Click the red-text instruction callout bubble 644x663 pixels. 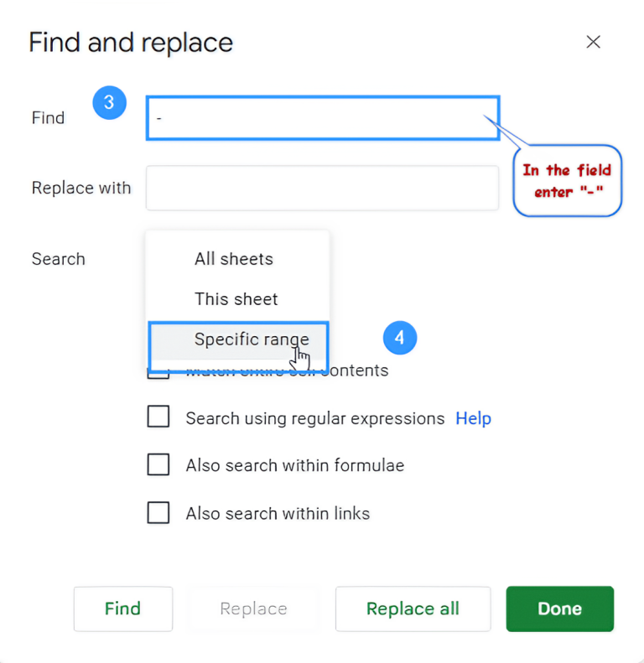pos(567,179)
